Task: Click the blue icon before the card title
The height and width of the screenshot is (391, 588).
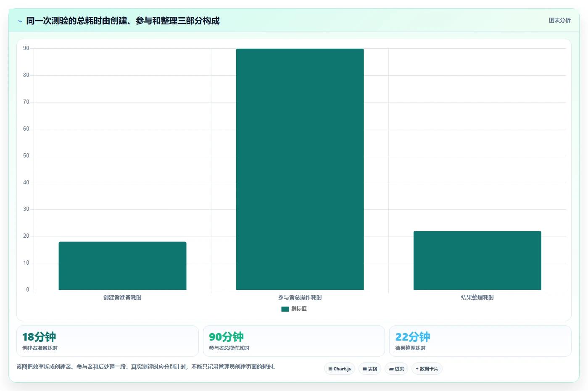Action: click(x=20, y=21)
